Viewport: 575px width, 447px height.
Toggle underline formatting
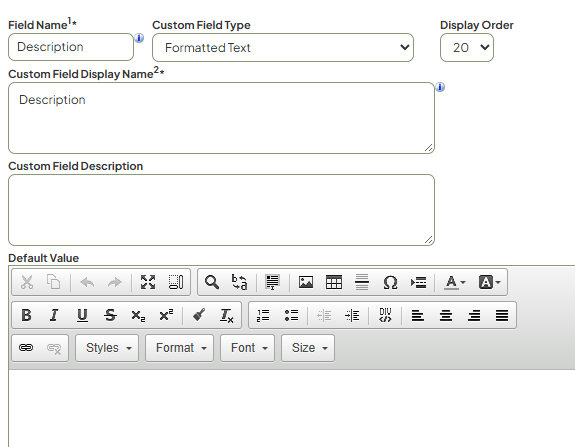(x=82, y=315)
